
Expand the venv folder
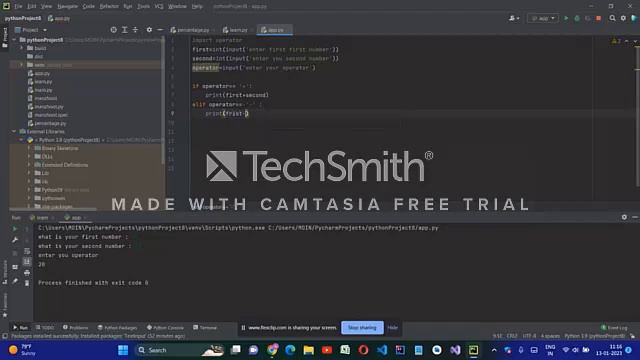(x=22, y=65)
